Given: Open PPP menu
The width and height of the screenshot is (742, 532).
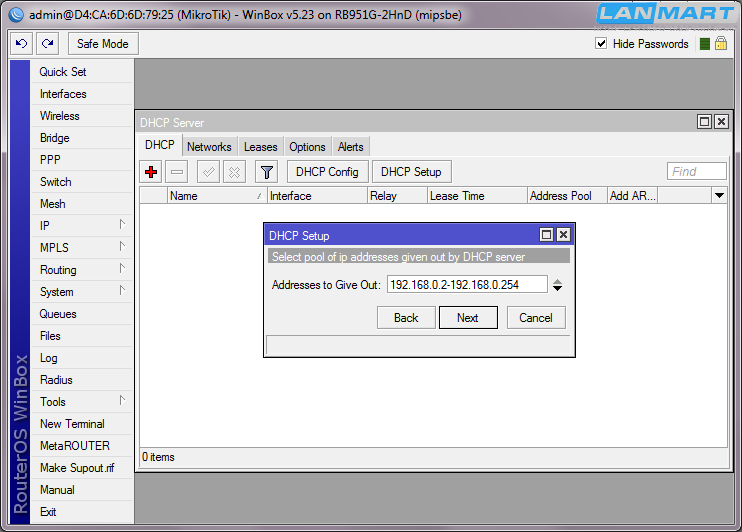Looking at the screenshot, I should tap(81, 160).
